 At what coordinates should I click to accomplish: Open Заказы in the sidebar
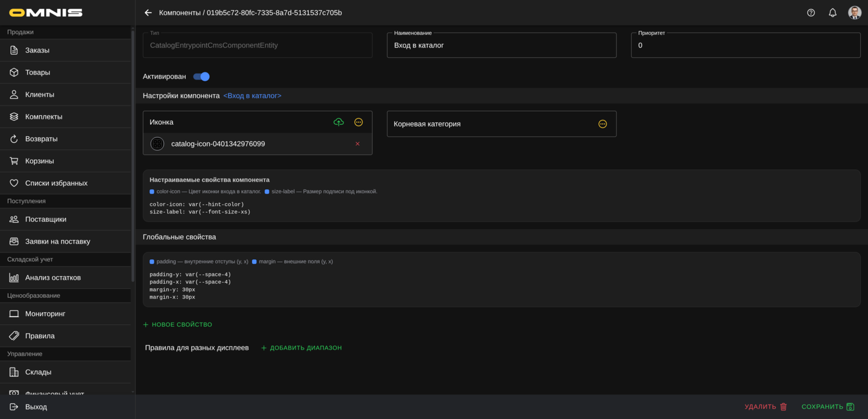[x=37, y=51]
